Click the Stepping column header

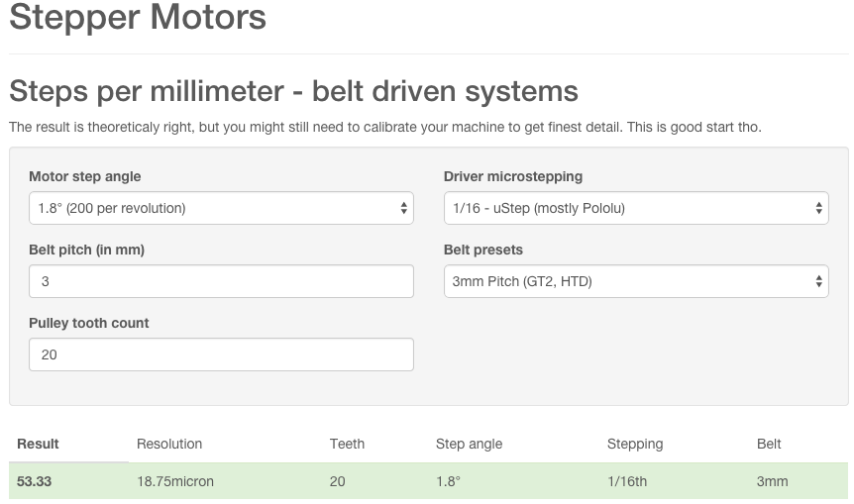tap(635, 444)
